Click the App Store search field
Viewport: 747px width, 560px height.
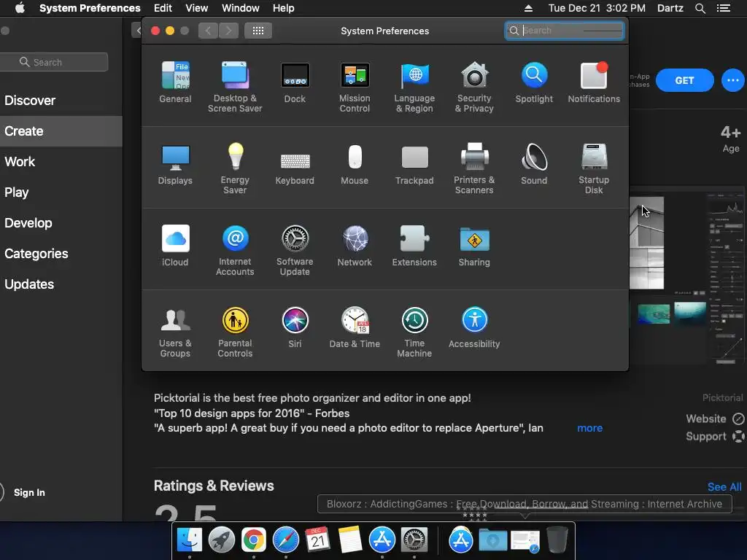[54, 62]
